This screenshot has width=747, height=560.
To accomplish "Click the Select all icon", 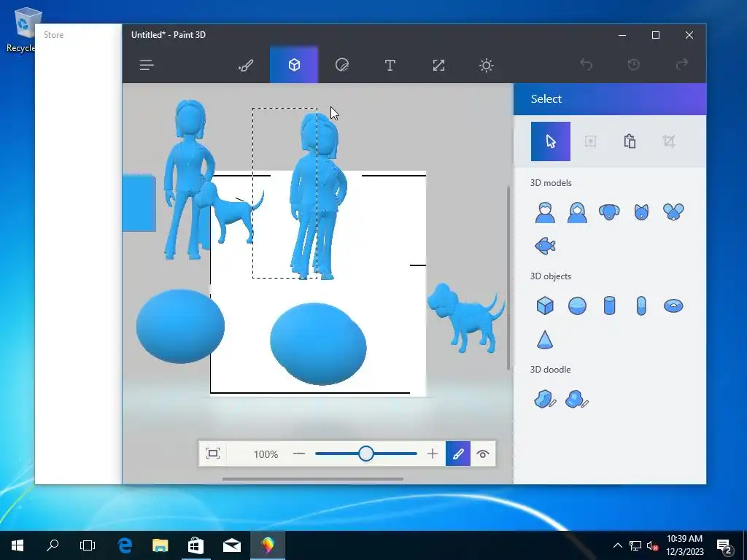I will click(590, 141).
